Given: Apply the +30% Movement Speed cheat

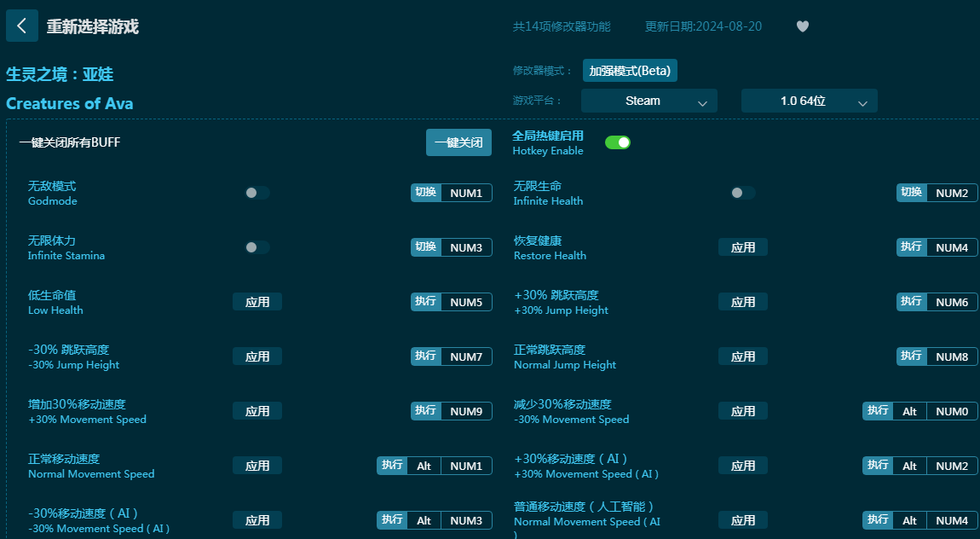Looking at the screenshot, I should click(x=257, y=411).
